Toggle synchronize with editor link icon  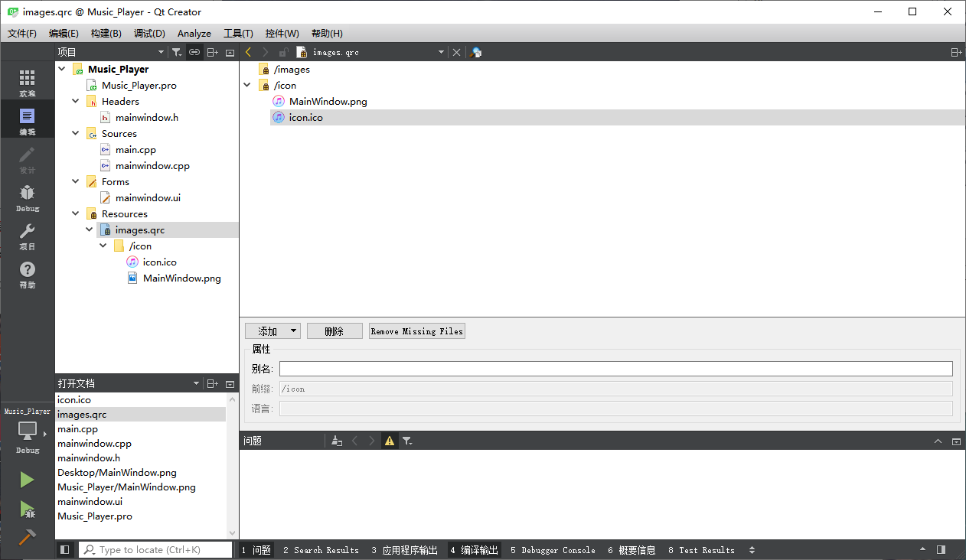click(194, 52)
